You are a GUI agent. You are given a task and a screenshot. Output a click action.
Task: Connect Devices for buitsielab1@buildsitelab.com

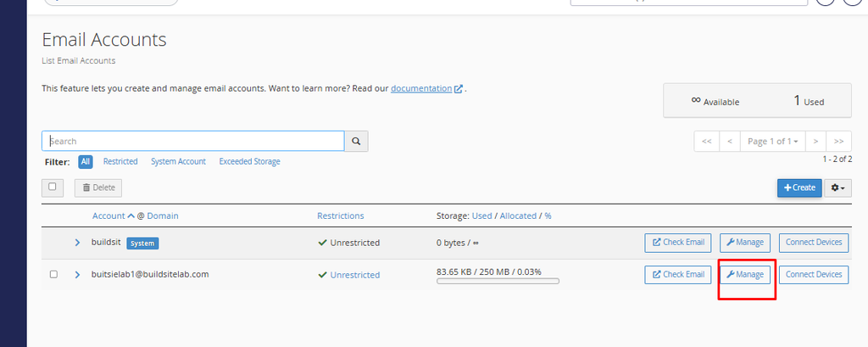coord(814,274)
